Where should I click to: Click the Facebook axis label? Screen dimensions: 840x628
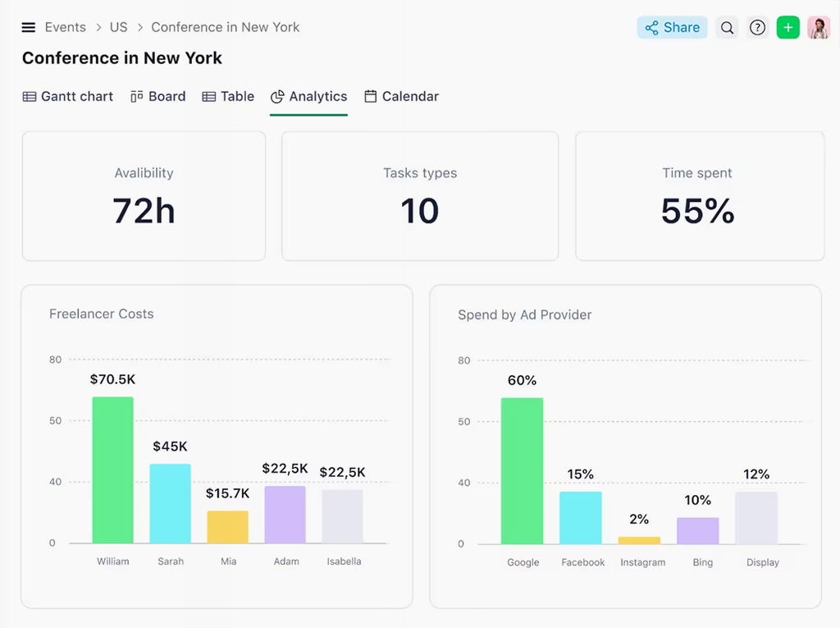click(x=583, y=562)
